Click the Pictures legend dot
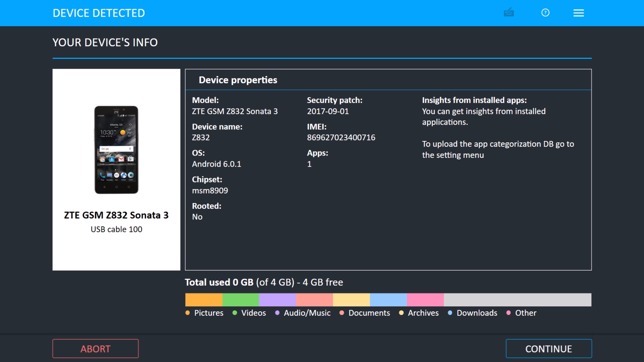 pyautogui.click(x=187, y=313)
